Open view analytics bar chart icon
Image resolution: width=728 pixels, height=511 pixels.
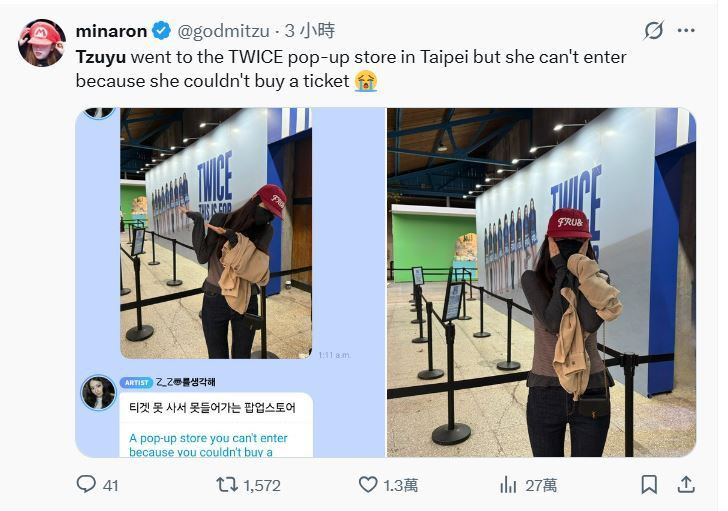point(508,485)
